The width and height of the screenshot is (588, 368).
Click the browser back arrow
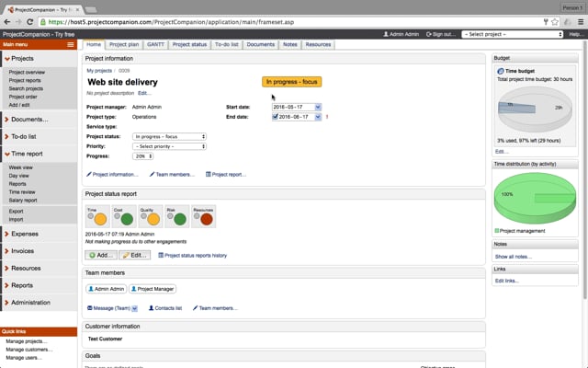[x=7, y=22]
